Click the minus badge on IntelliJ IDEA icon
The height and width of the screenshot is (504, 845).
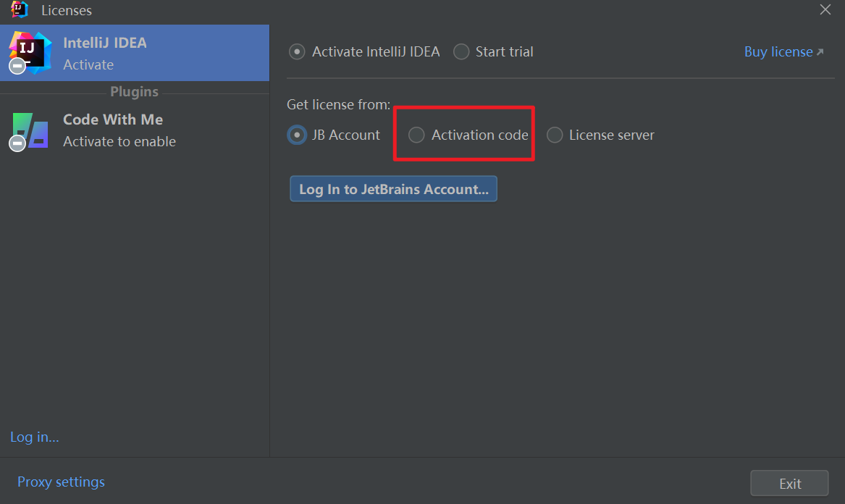click(x=17, y=67)
